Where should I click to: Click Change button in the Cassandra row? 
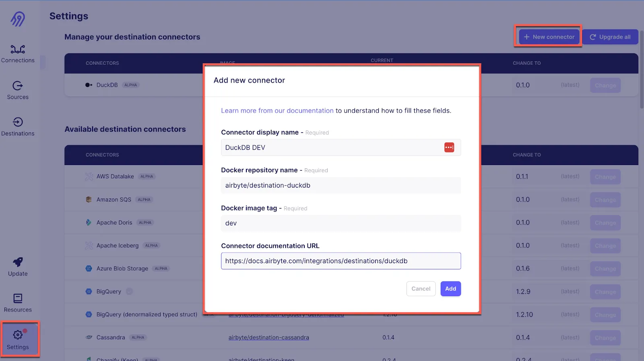(x=605, y=338)
